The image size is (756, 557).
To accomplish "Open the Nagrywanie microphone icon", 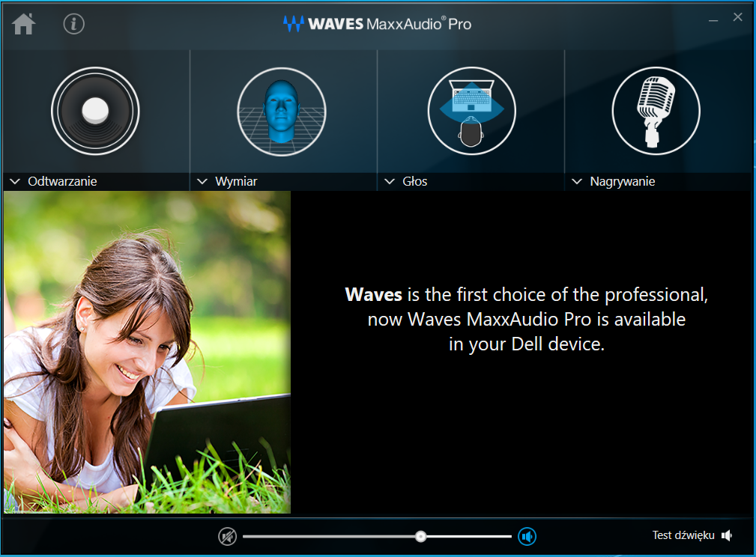I will [x=656, y=111].
